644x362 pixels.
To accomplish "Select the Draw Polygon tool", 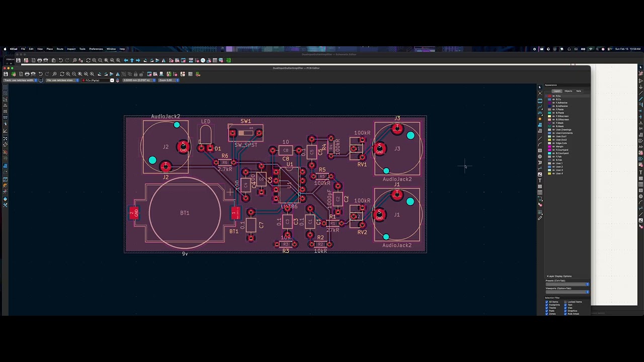I will 540,162.
